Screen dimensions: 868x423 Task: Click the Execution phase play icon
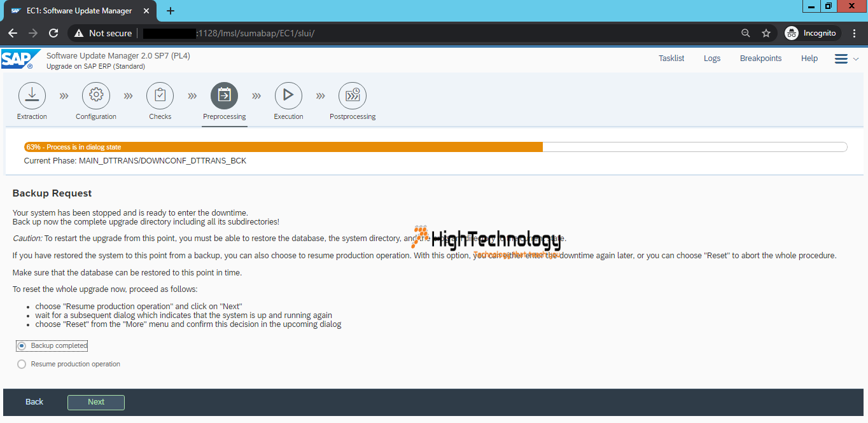point(288,95)
